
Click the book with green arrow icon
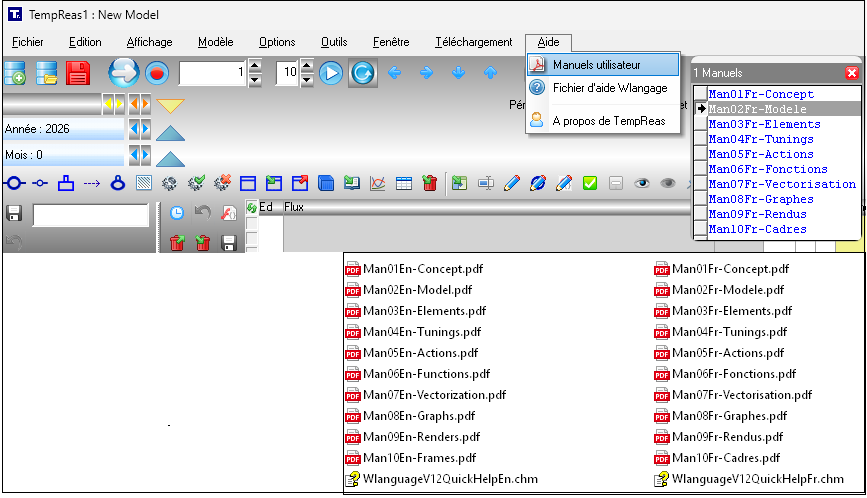click(352, 183)
